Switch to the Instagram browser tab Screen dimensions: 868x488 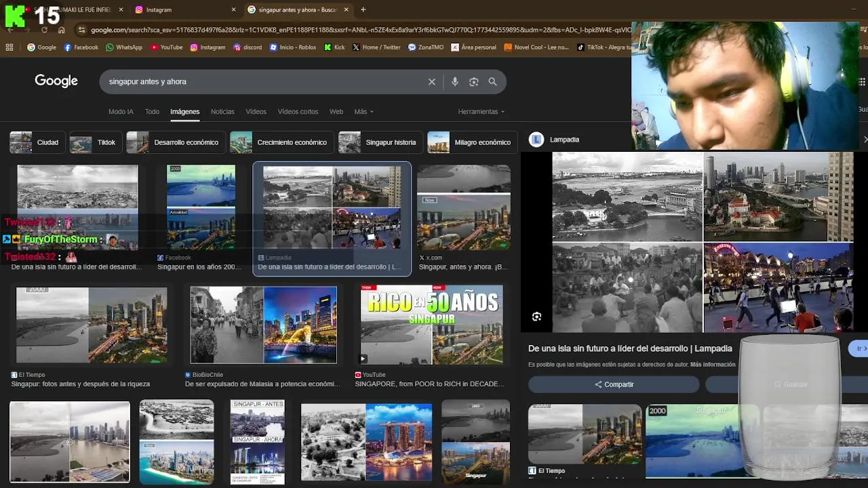183,9
